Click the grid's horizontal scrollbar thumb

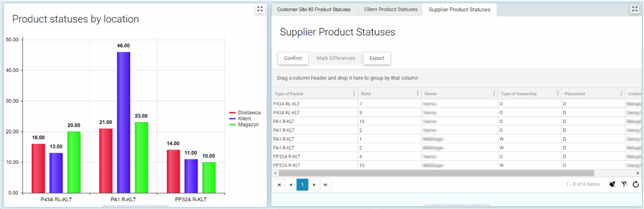(x=436, y=173)
